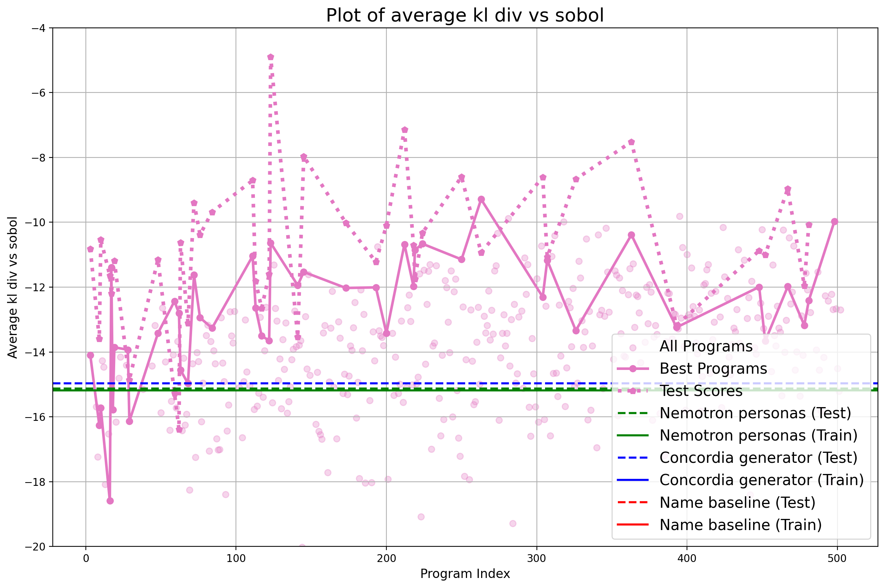Image resolution: width=885 pixels, height=588 pixels.
Task: Click the 'Nemotron personas (Train)' legend label
Action: (x=758, y=435)
